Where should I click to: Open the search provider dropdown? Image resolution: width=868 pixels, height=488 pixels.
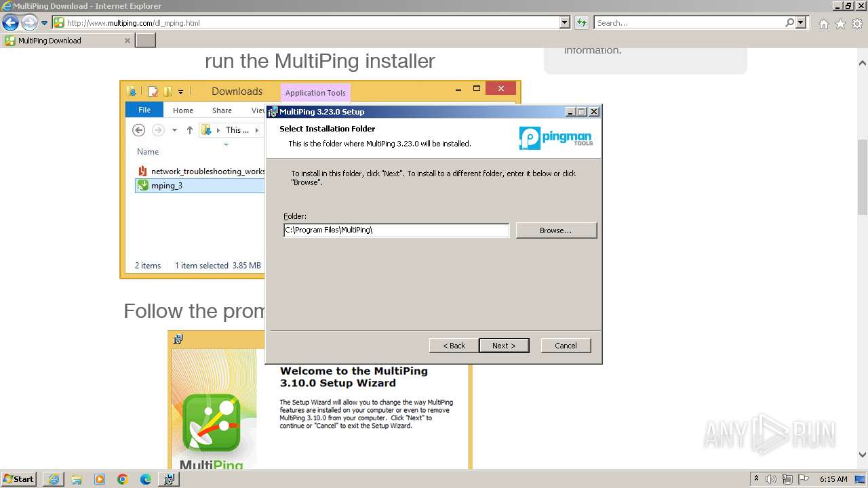coord(802,23)
